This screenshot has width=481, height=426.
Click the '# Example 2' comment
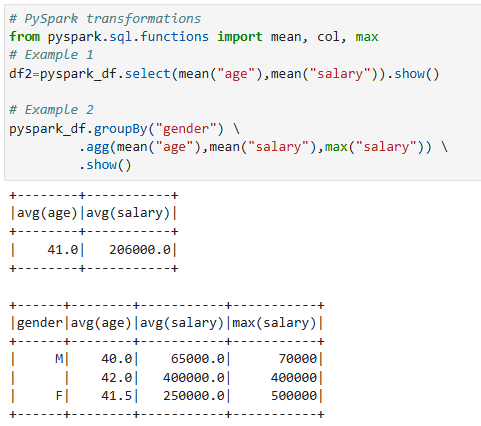click(x=51, y=110)
